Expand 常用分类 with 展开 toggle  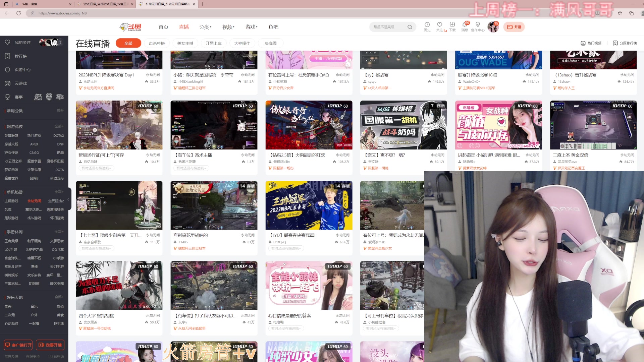coord(60,110)
